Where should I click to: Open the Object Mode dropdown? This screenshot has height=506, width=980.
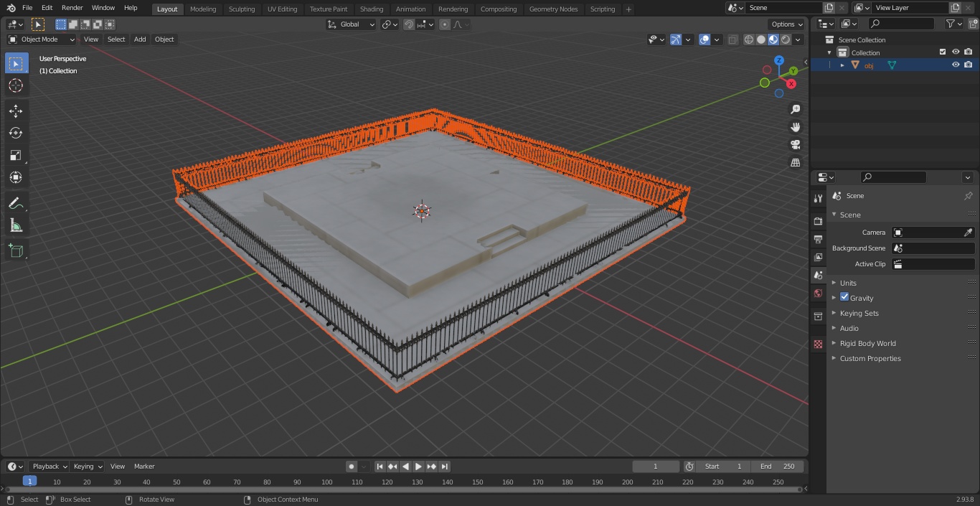[42, 39]
